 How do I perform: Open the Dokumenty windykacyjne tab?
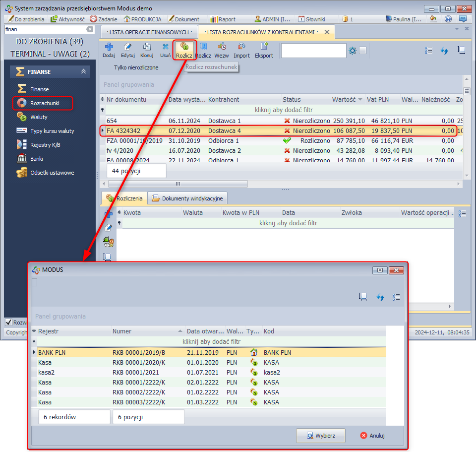click(x=188, y=198)
